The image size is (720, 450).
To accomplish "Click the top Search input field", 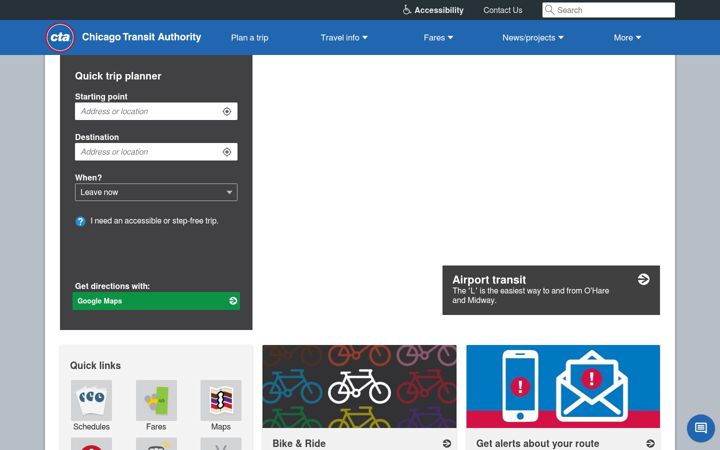I will (x=608, y=10).
